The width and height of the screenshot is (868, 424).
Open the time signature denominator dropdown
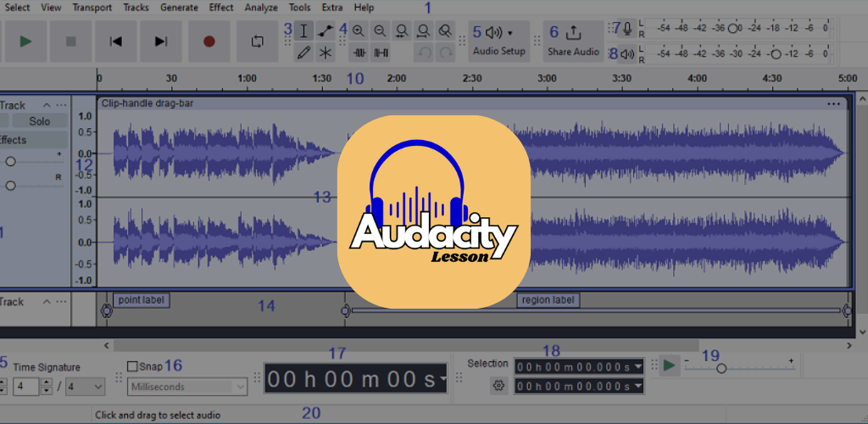tap(86, 387)
